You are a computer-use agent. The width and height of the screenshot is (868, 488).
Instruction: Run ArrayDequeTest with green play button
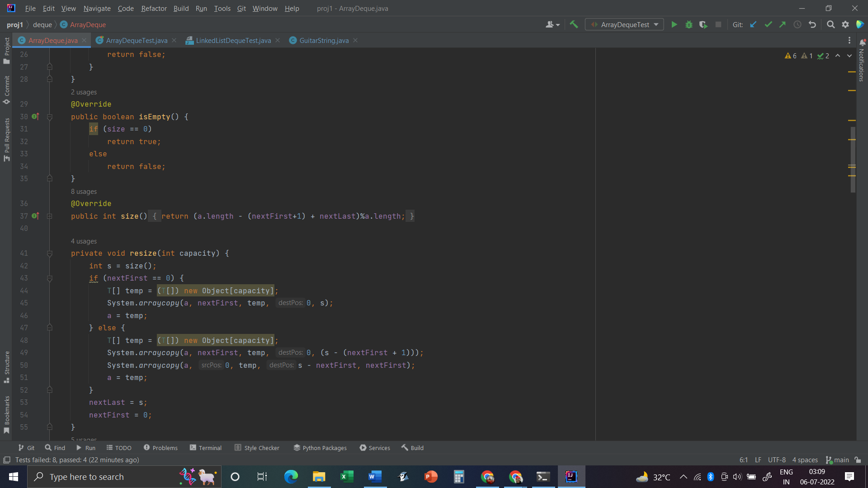coord(674,25)
